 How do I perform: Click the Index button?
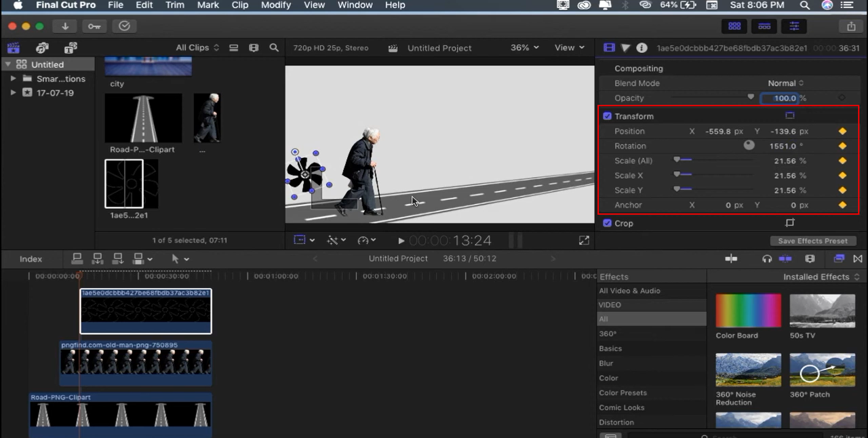(x=31, y=259)
